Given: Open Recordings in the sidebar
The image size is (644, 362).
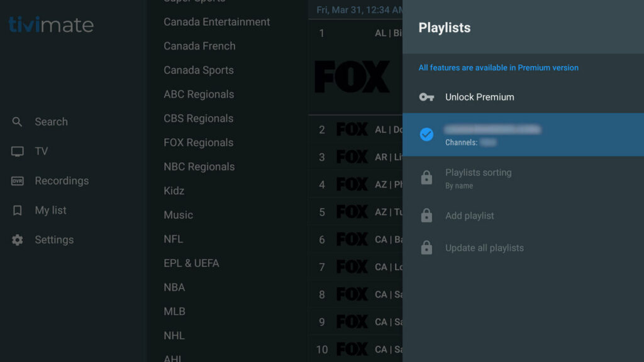Looking at the screenshot, I should click(x=62, y=181).
